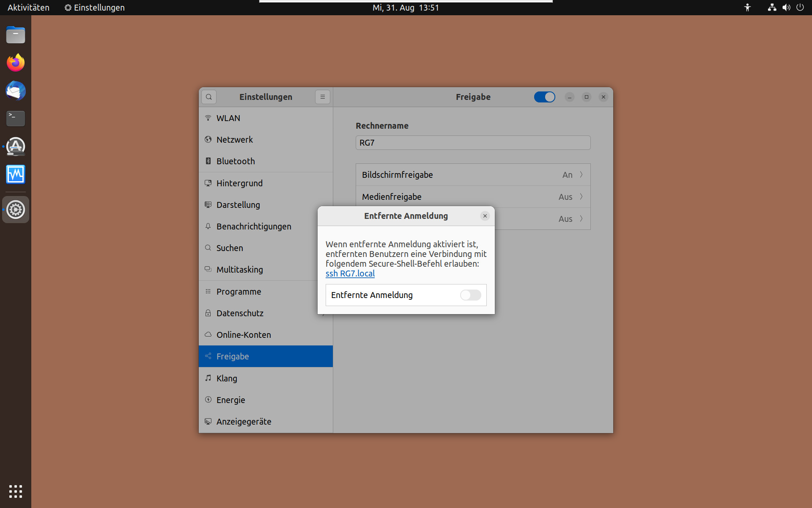
Task: Open Firefox from the dock
Action: [16, 63]
